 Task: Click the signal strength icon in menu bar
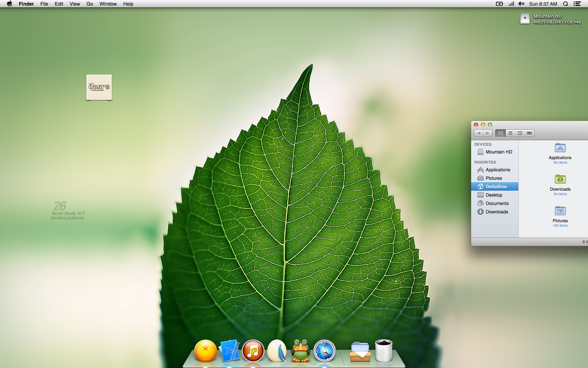511,4
